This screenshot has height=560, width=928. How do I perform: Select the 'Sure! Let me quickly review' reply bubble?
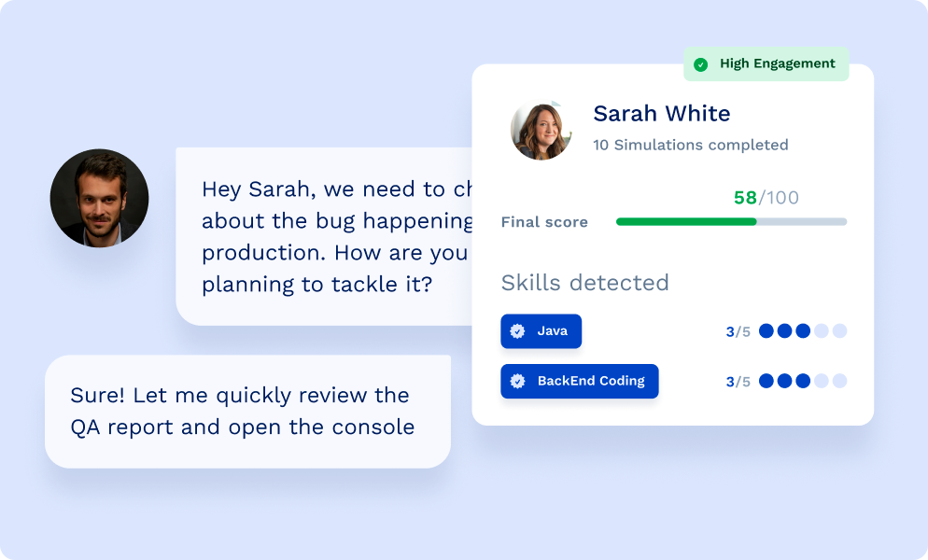point(247,411)
